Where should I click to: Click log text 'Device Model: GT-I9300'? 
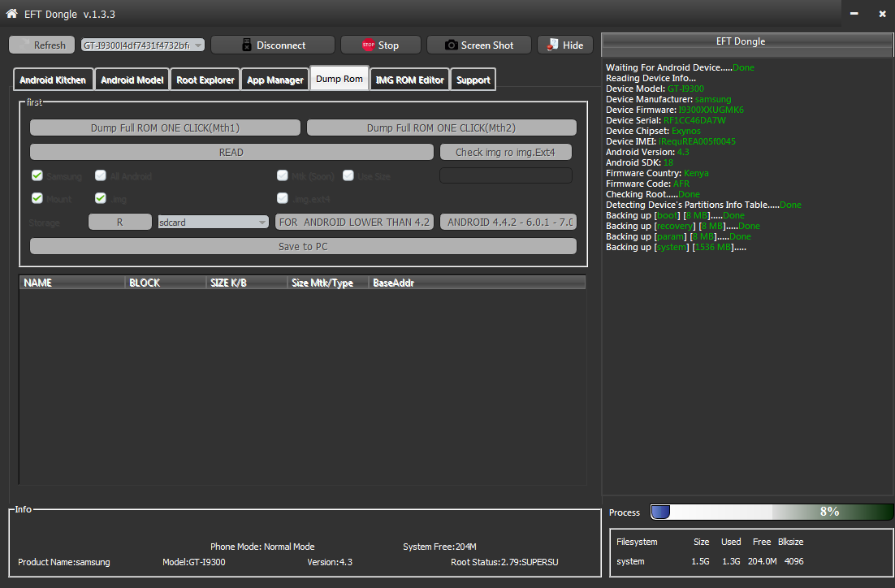[655, 89]
